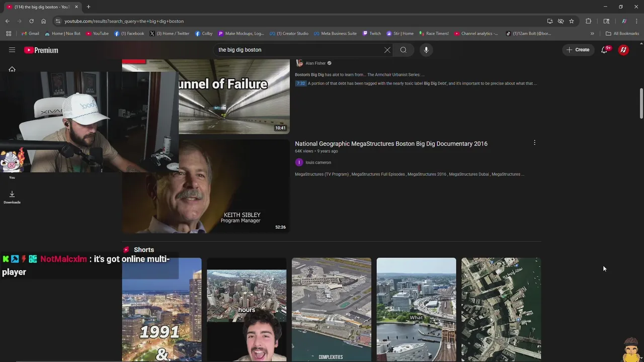Expand hidden bookmarks chevron
The image size is (644, 362).
(x=592, y=34)
